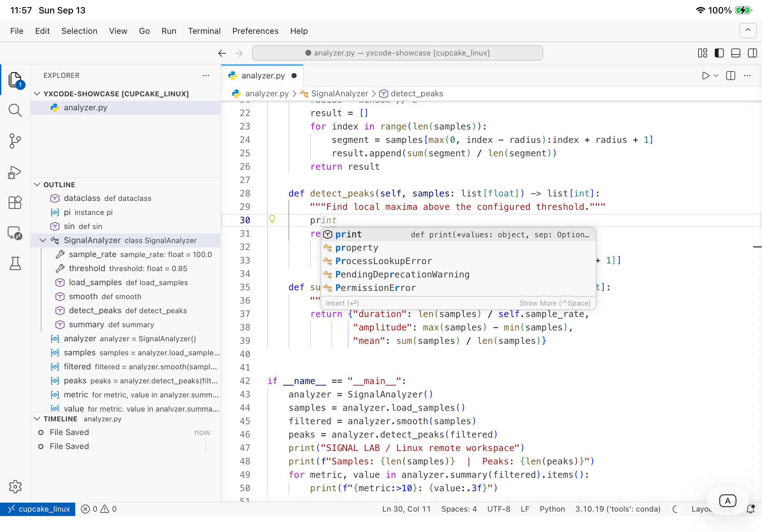Image resolution: width=762 pixels, height=532 pixels.
Task: Click the cupcake_linux remote indicator
Action: click(x=38, y=509)
